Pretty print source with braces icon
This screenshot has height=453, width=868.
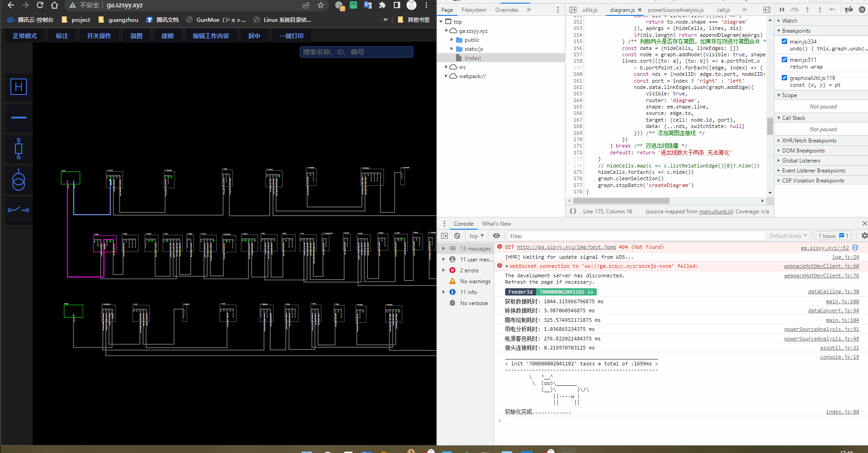click(x=573, y=211)
